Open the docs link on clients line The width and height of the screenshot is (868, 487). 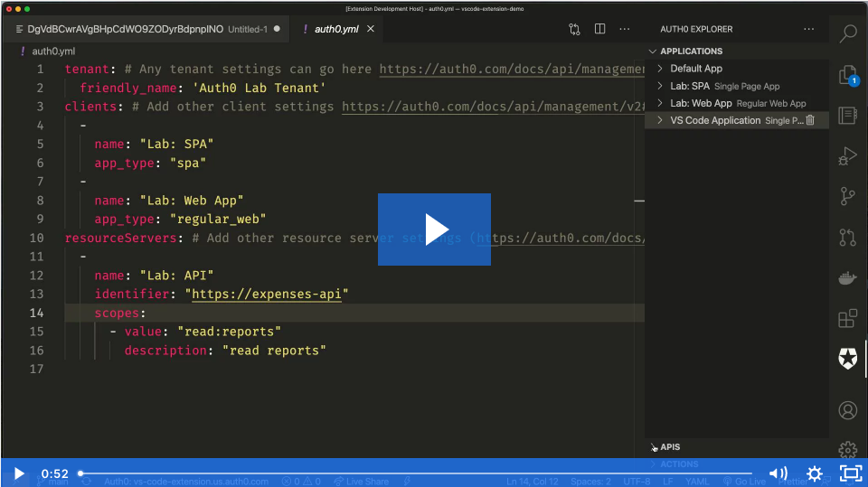(494, 107)
